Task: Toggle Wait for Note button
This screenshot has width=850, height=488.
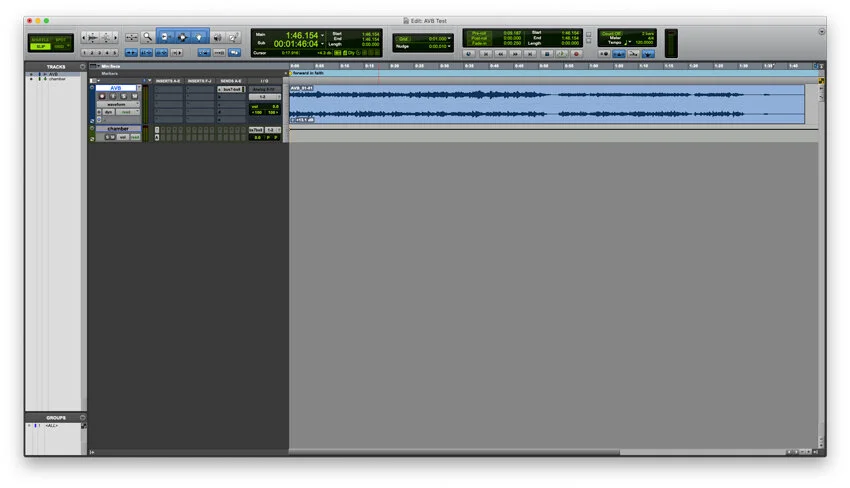Action: (604, 54)
